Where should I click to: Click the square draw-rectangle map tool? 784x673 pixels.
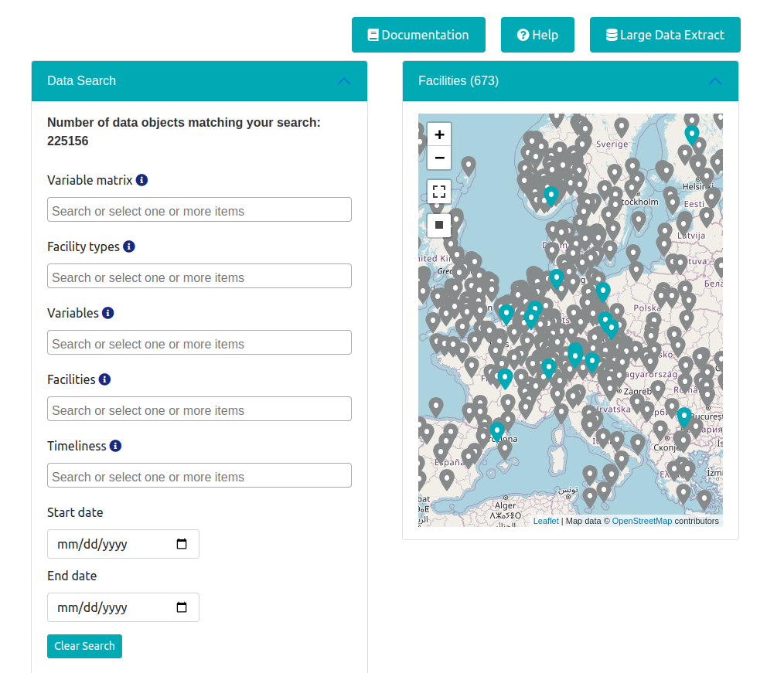[439, 225]
